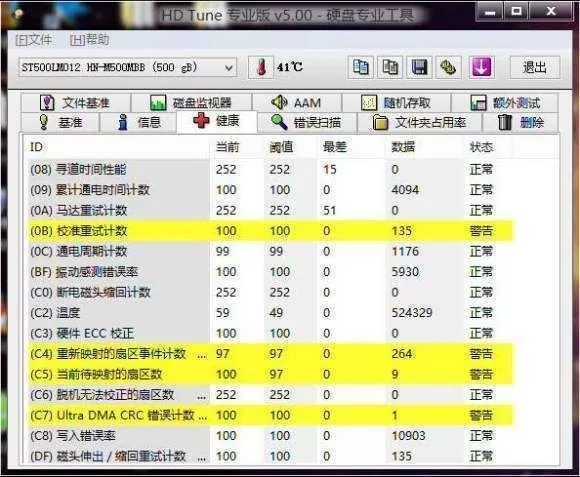Switch to the 磁盘监视器 tab
The image size is (580, 477).
tap(191, 102)
